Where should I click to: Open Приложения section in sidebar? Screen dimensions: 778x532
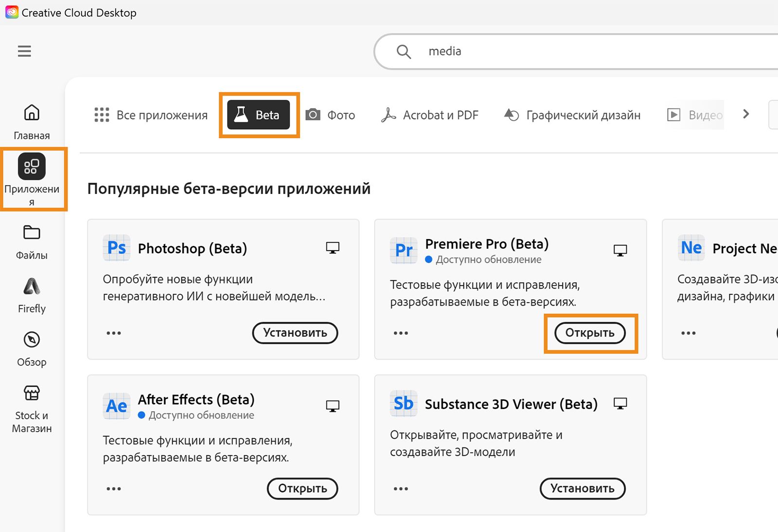pos(32,179)
